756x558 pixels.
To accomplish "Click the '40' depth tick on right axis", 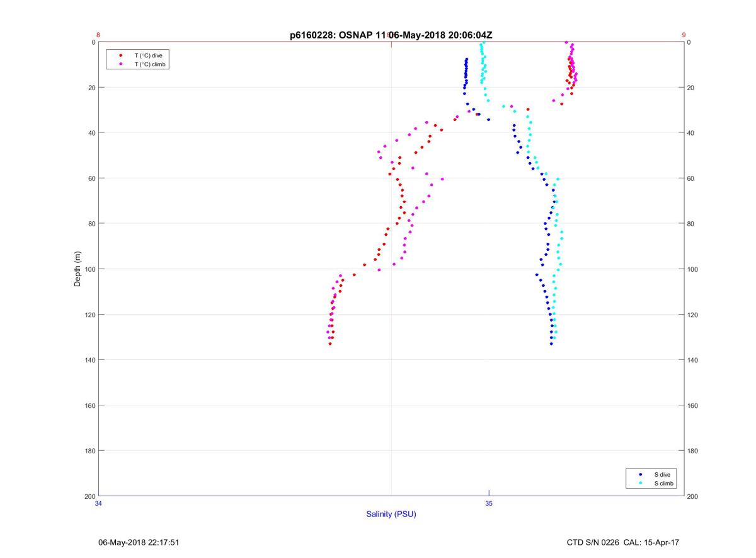I will 691,133.
